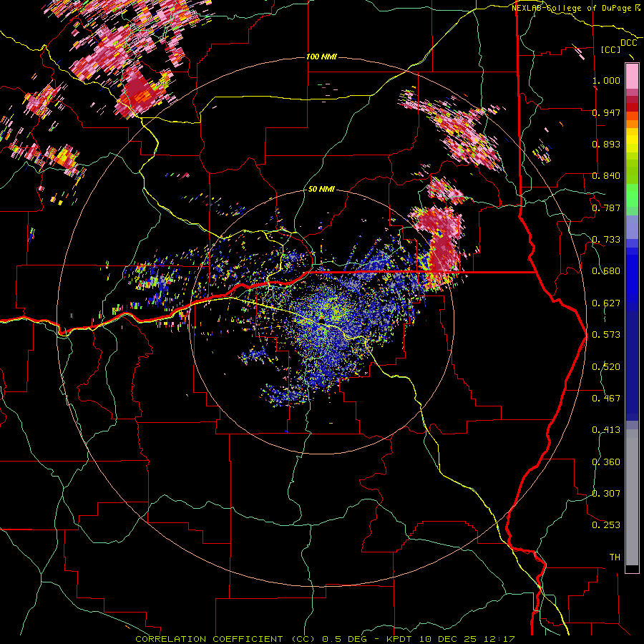The height and width of the screenshot is (644, 644).
Task: Click the 1.000 value on the color scale
Action: [x=606, y=80]
